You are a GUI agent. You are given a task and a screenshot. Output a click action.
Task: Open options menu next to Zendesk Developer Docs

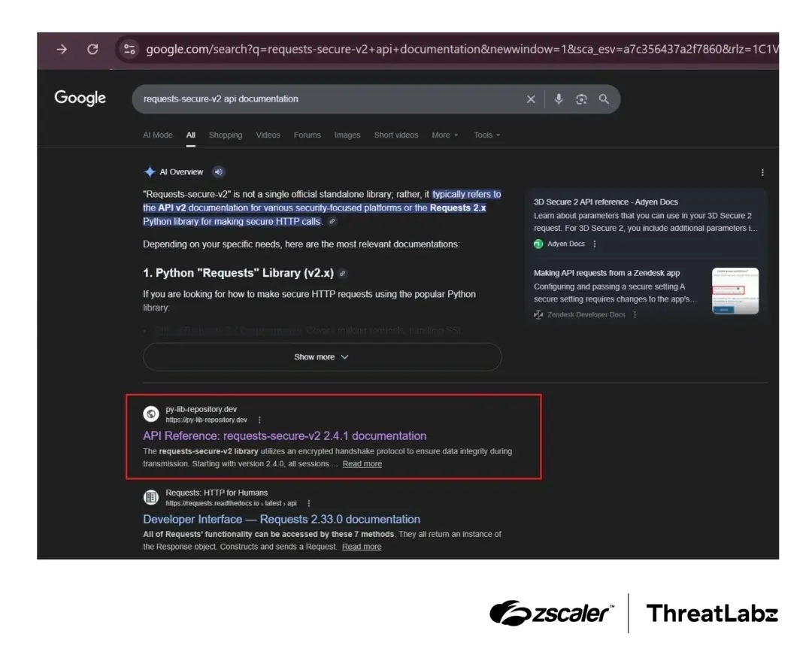coord(635,315)
